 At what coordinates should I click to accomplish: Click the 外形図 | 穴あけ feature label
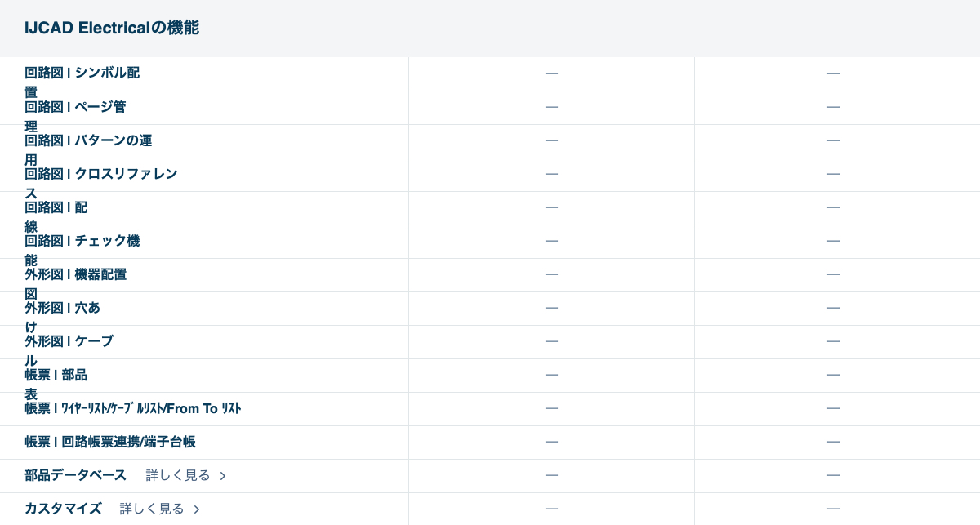62,308
